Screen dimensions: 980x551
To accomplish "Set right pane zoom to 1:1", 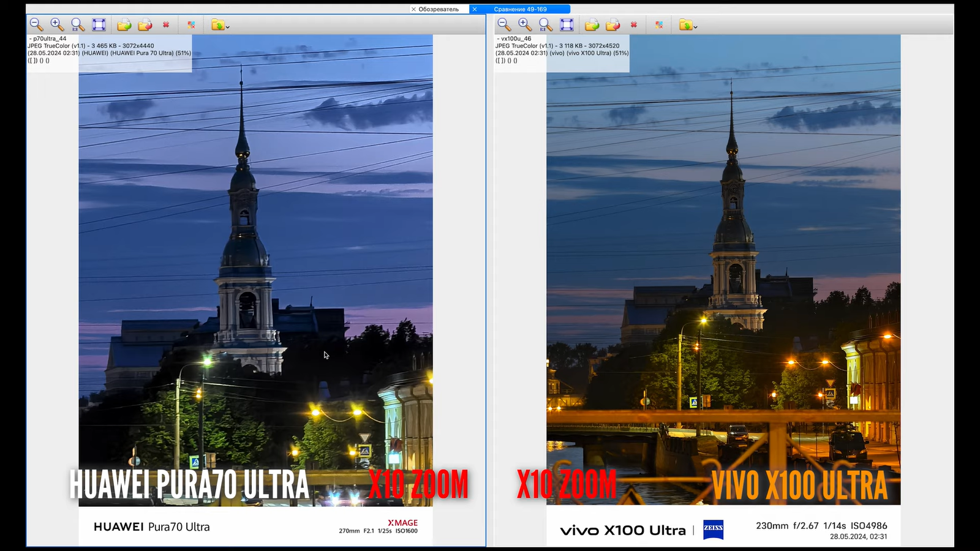I will 546,24.
